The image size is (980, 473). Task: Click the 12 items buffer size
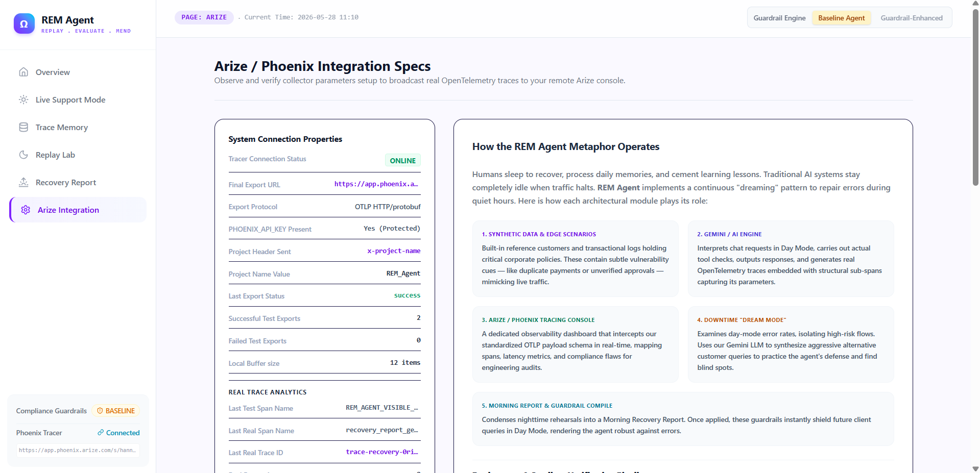point(405,363)
